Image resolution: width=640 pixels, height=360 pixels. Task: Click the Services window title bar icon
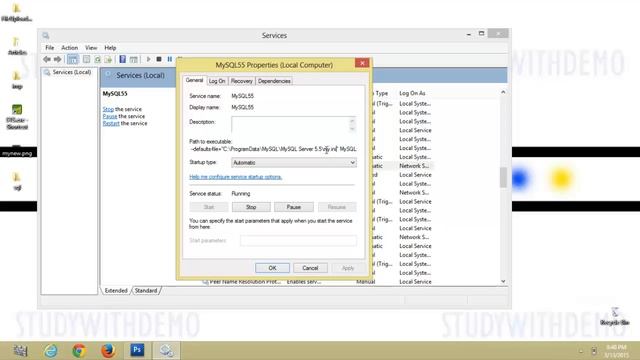[46, 36]
